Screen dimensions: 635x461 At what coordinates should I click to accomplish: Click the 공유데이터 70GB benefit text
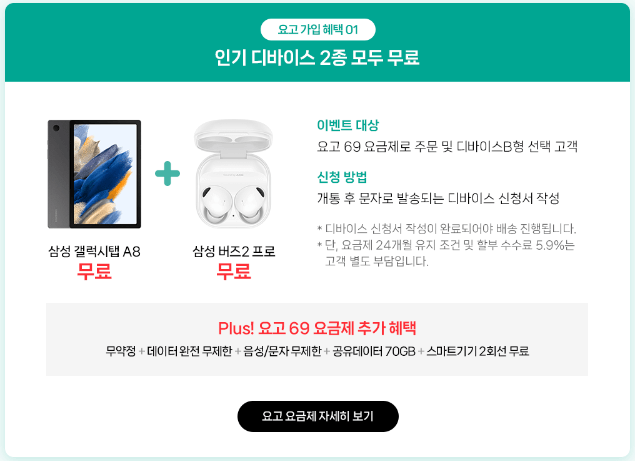374,351
